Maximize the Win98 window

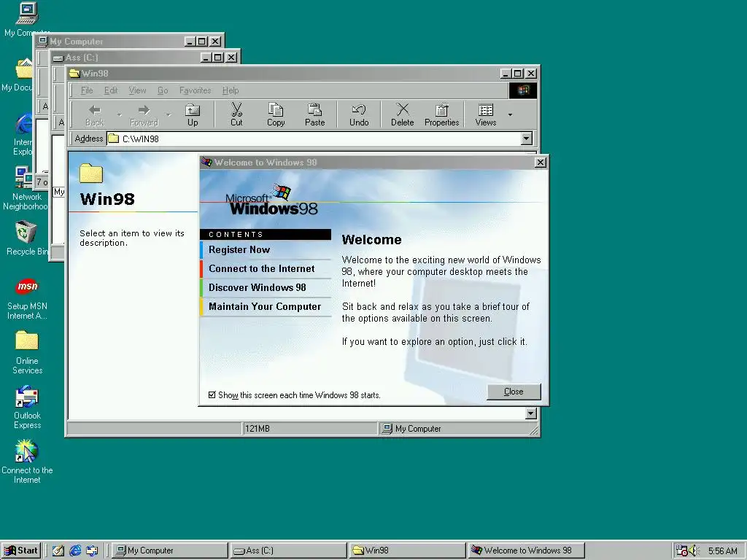click(518, 74)
